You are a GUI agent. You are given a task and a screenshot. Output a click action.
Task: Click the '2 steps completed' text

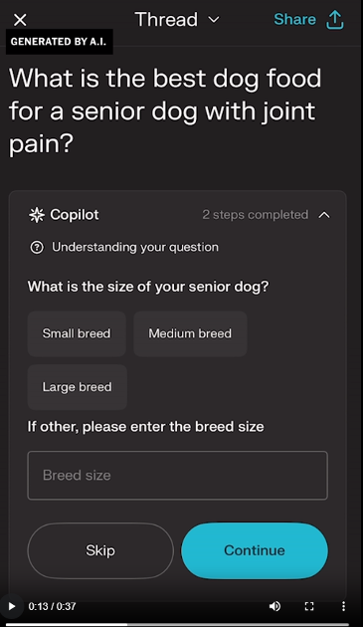tap(256, 215)
